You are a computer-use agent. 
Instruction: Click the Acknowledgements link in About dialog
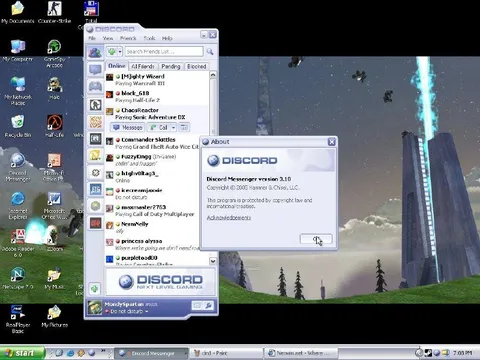click(229, 218)
